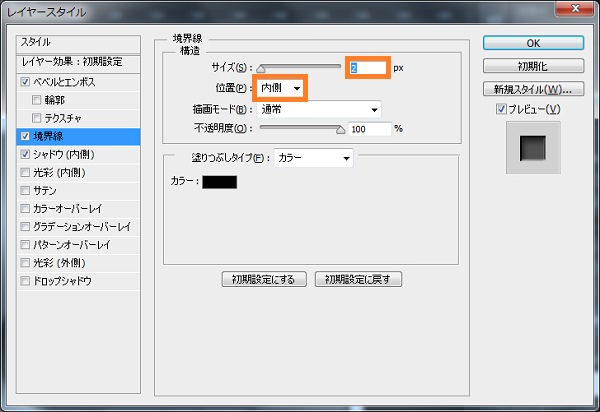
Task: Click the style preview thumbnail
Action: pyautogui.click(x=533, y=148)
